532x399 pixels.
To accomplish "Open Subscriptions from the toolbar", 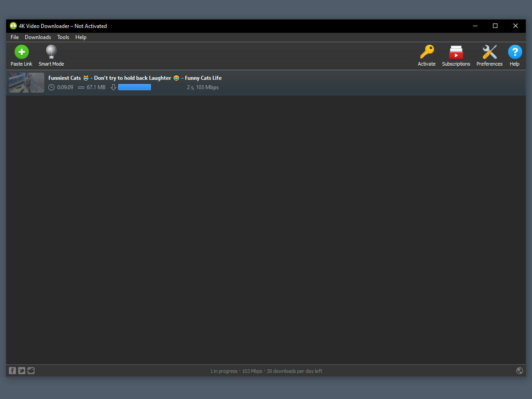I will (456, 55).
